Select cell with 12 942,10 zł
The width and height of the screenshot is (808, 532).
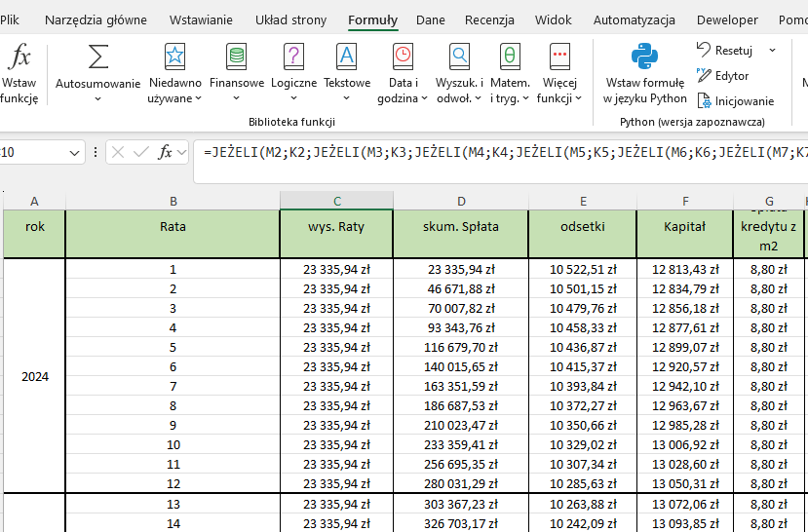pos(685,386)
